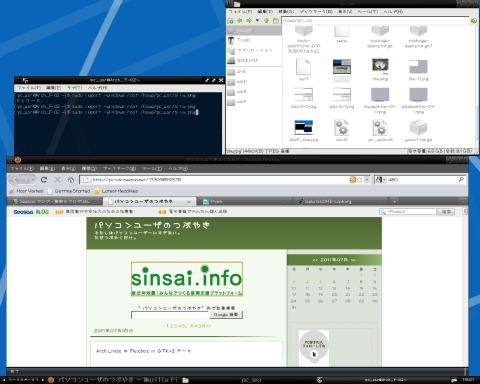Reload the page in Firefox

pyautogui.click(x=44, y=180)
